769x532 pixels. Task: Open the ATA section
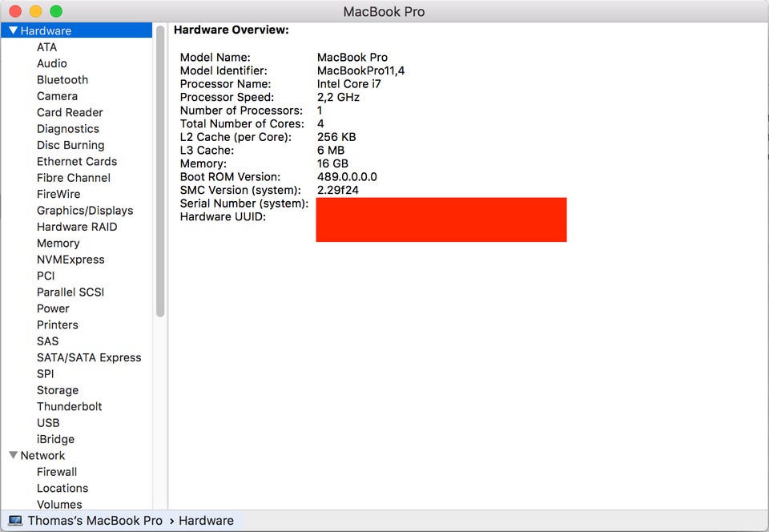coord(46,47)
